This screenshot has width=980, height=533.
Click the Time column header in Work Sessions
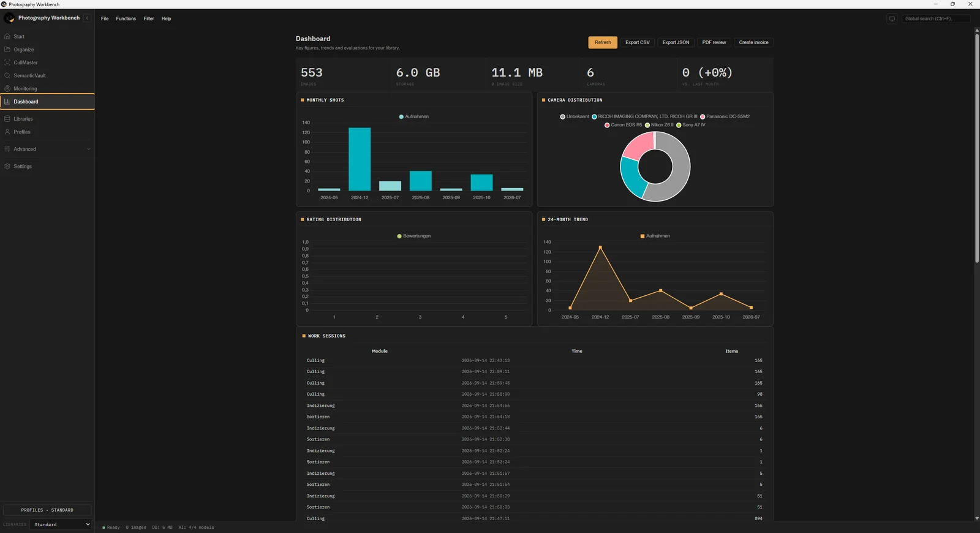577,352
